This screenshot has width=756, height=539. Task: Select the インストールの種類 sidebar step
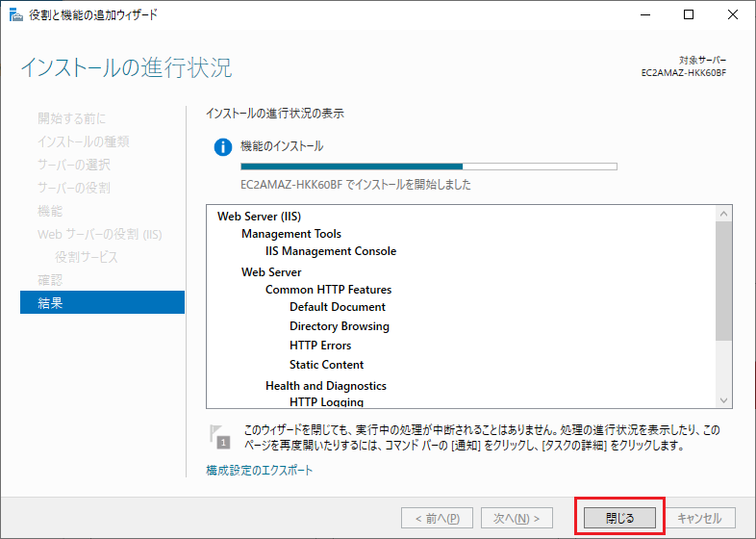(x=84, y=141)
